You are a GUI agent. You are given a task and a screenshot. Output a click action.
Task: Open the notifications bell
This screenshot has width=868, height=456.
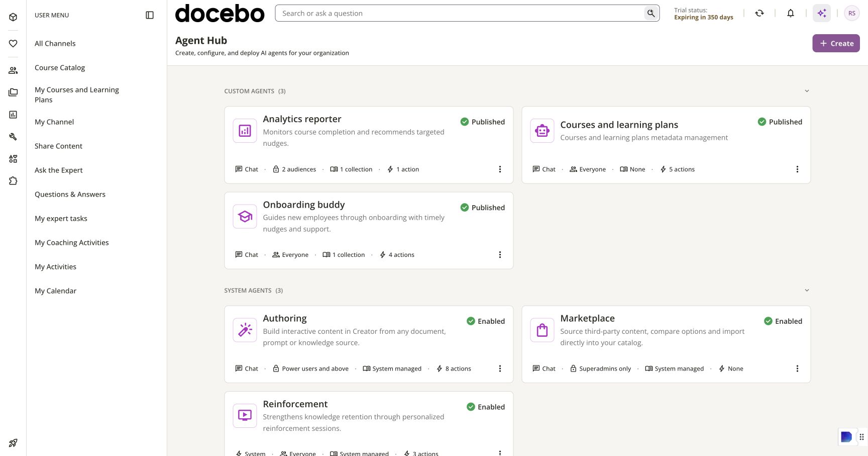click(791, 13)
